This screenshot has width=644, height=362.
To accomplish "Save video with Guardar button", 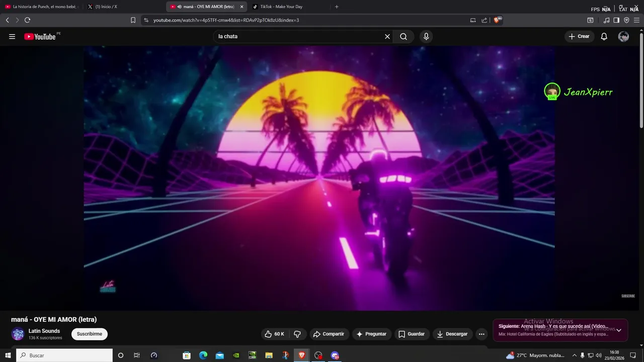I will click(x=412, y=334).
